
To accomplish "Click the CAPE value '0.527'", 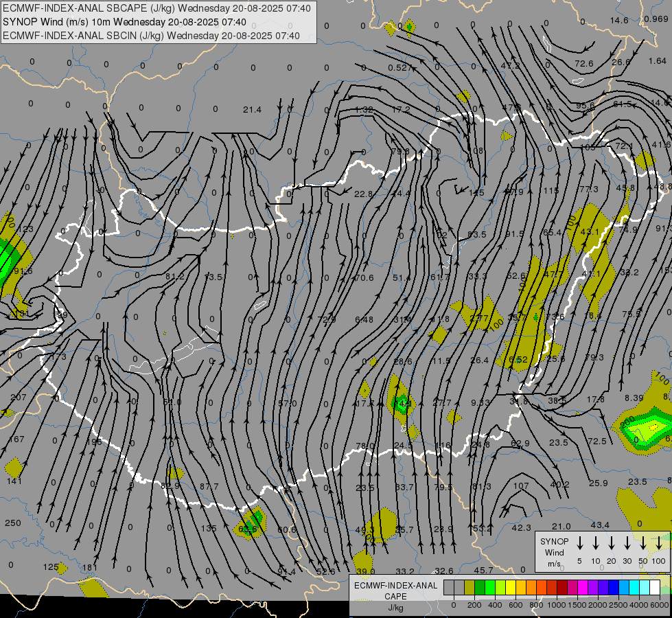I will 400,68.
